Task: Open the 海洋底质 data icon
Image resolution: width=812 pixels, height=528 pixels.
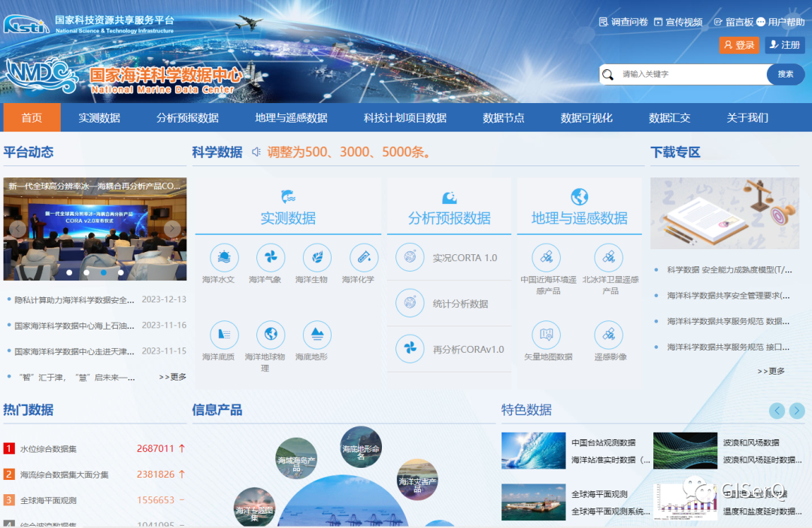Action: coord(224,335)
